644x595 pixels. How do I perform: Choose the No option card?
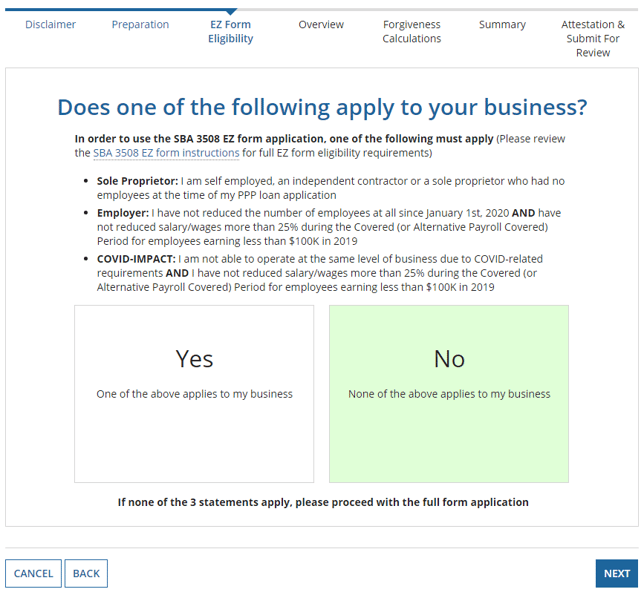tap(449, 394)
